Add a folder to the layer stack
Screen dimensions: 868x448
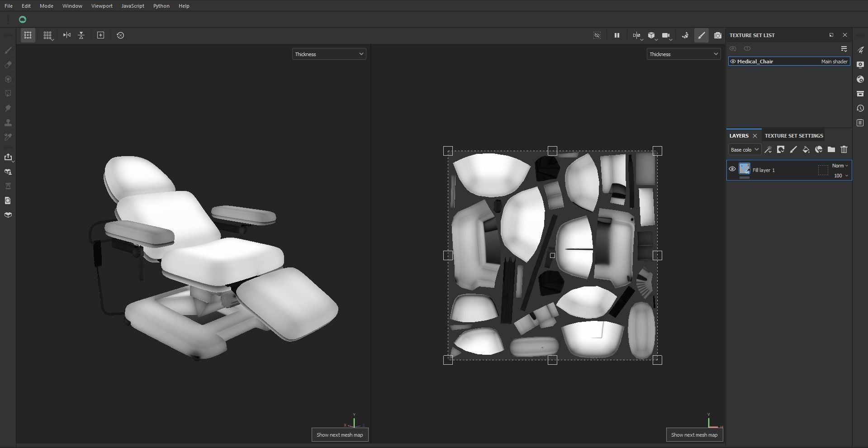[831, 149]
